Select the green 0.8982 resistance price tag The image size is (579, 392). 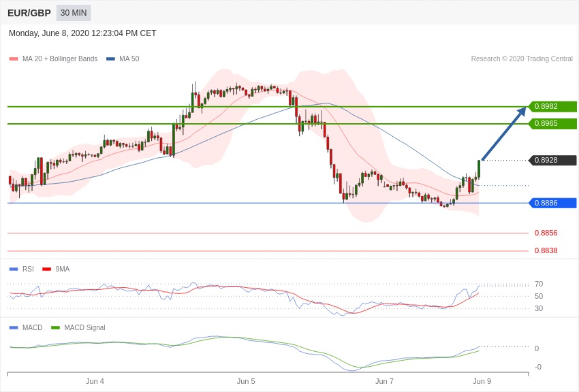coord(552,106)
